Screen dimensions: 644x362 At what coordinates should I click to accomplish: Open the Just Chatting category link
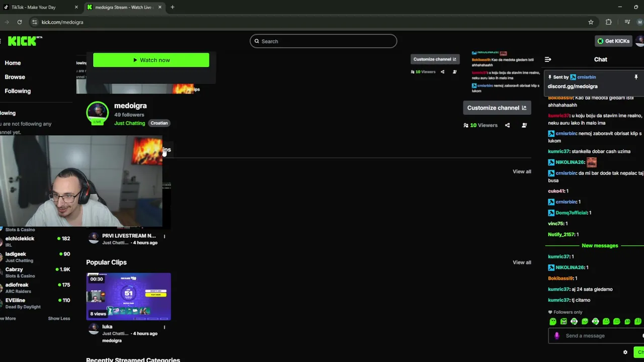click(129, 123)
